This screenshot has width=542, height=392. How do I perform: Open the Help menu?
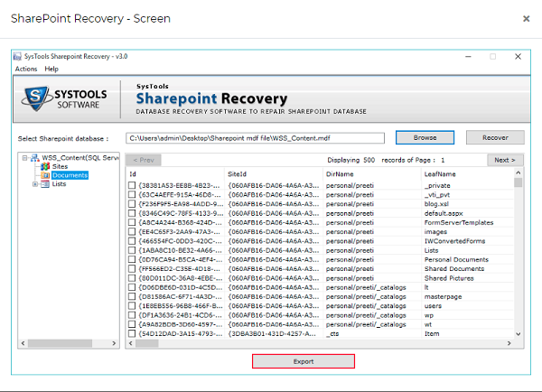pyautogui.click(x=51, y=69)
